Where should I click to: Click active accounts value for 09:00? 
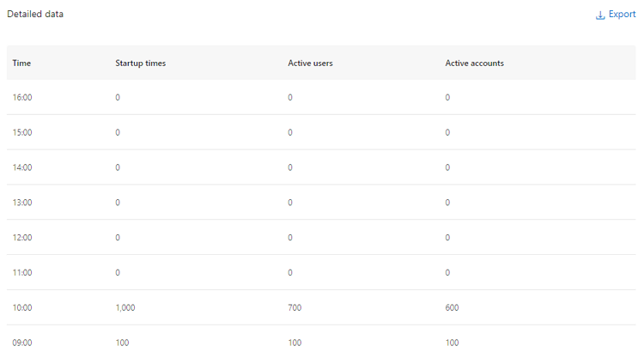point(452,343)
